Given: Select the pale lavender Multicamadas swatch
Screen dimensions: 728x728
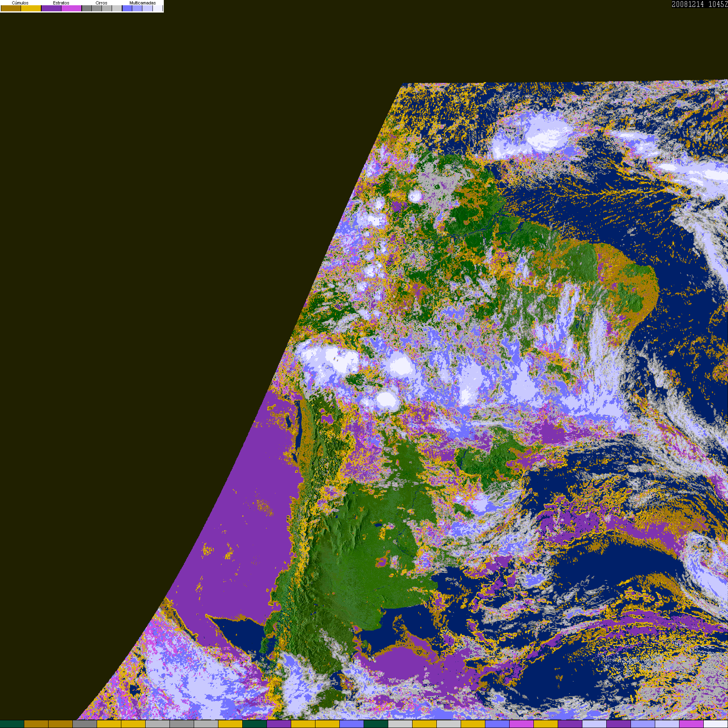Looking at the screenshot, I should coord(147,8).
